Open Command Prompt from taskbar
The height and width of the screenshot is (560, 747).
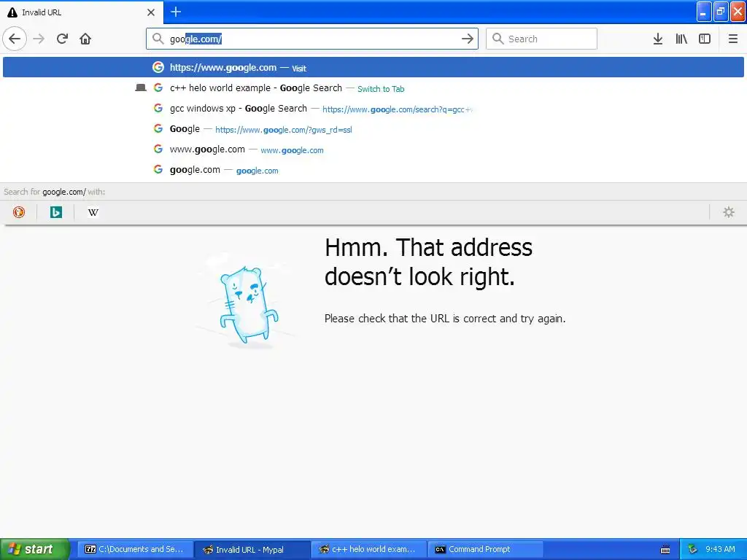pyautogui.click(x=487, y=549)
